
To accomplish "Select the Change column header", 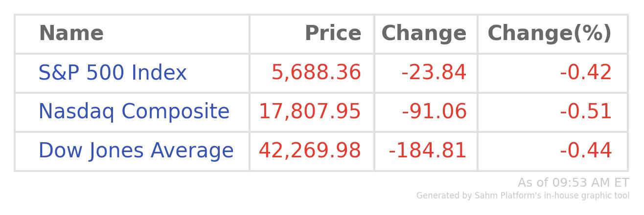I will click(x=424, y=34).
